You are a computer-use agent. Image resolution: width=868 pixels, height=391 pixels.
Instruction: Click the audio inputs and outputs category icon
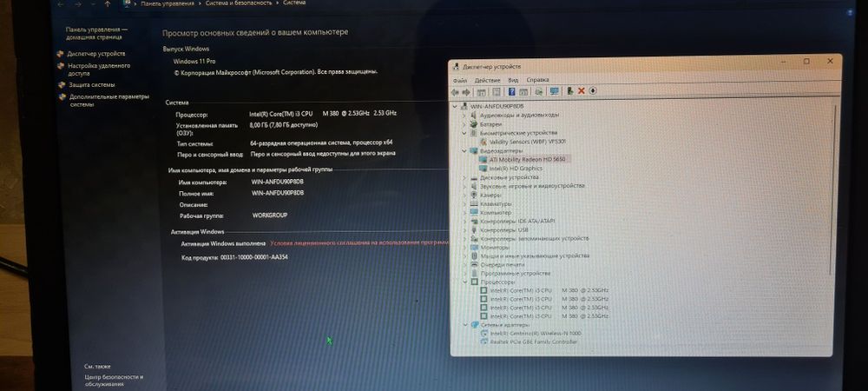pyautogui.click(x=474, y=116)
